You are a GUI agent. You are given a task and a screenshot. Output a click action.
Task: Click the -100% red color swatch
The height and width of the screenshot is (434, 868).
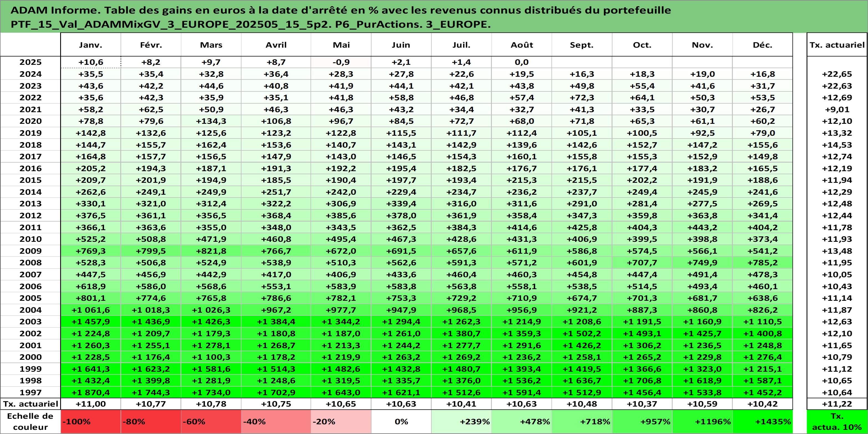pos(91,422)
